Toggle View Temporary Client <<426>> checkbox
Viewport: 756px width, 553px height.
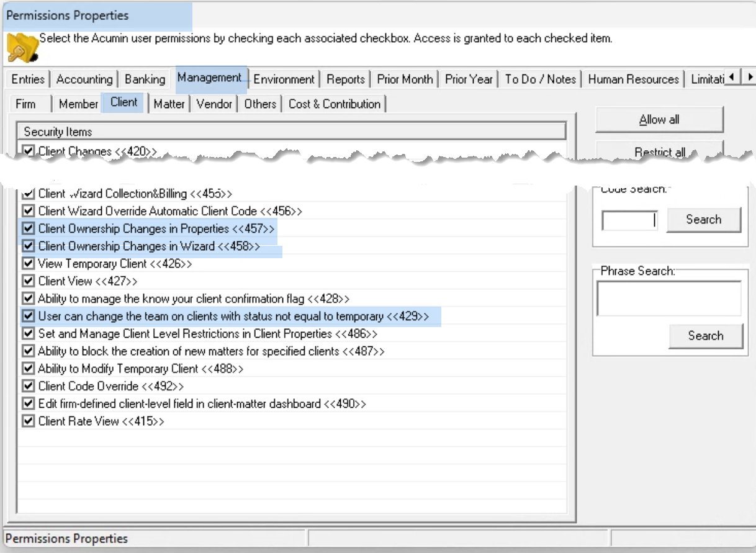[x=28, y=264]
